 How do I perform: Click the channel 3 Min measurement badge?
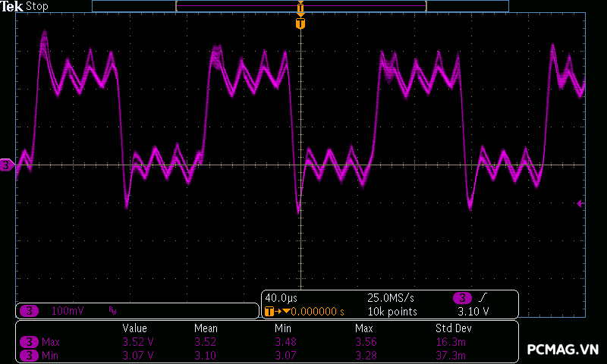point(29,355)
